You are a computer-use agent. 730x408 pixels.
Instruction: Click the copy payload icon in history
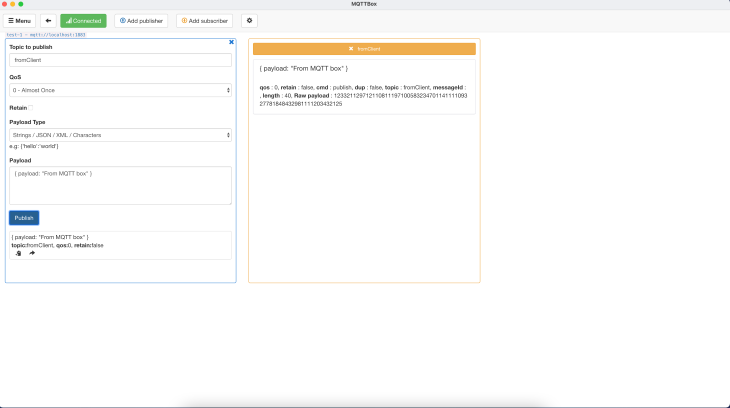pos(19,253)
